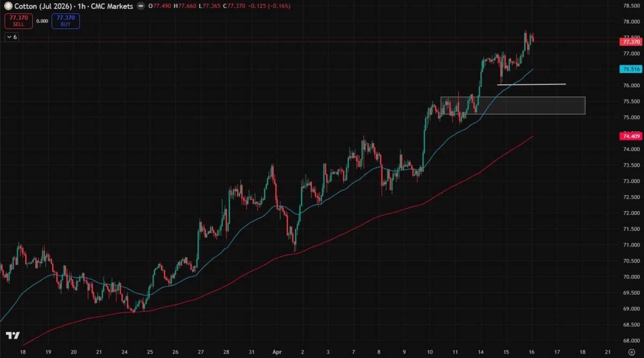The width and height of the screenshot is (644, 358).
Task: Click the 78.500 price scale label
Action: tap(630, 6)
